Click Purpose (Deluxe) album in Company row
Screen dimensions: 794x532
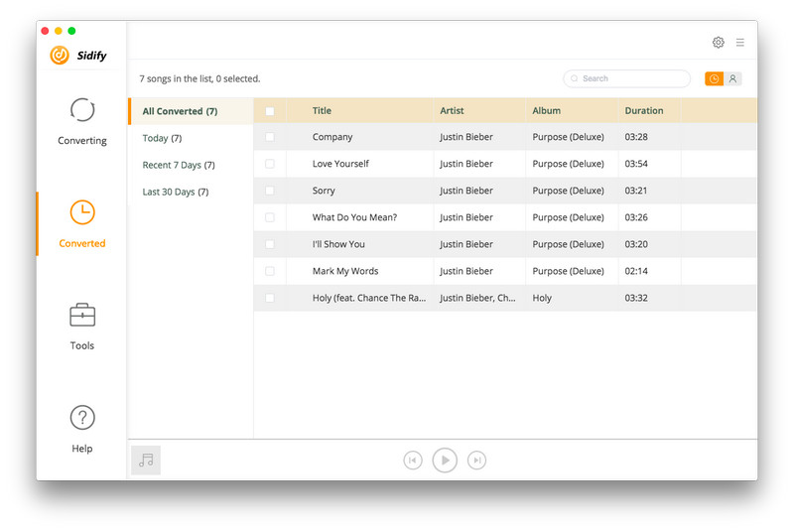point(568,137)
